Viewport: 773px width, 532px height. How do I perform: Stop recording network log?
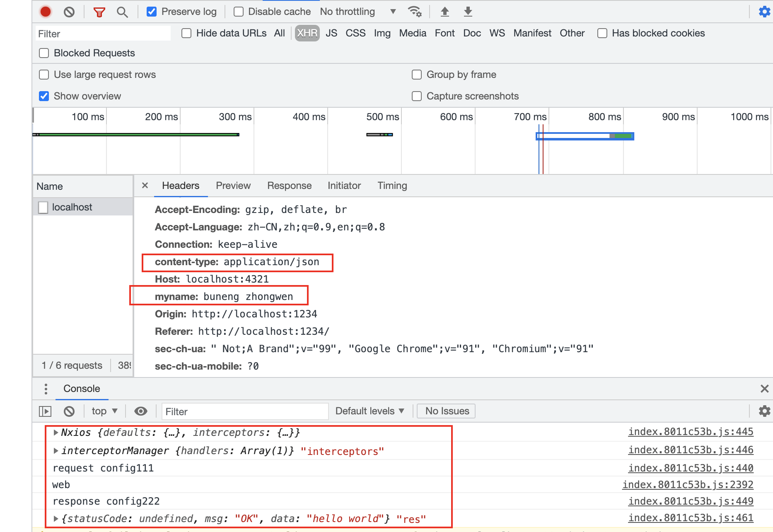(x=46, y=12)
